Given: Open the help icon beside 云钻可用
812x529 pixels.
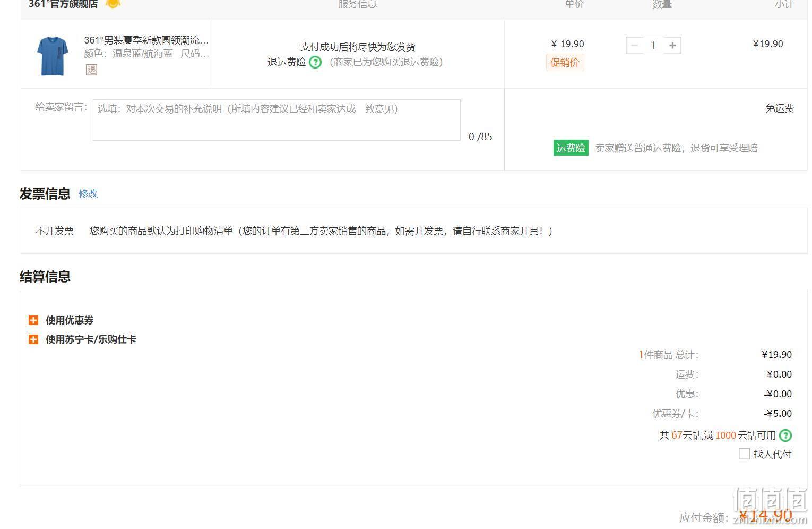Looking at the screenshot, I should 785,436.
